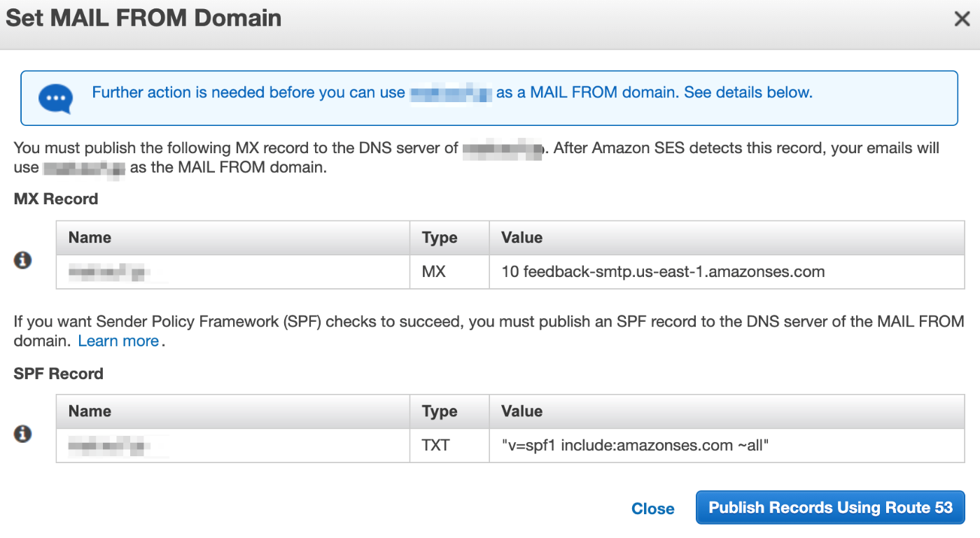Select the feedback-smtp.us-east-1.amazonses.com MX value cell
This screenshot has height=538, width=980.
(x=727, y=272)
